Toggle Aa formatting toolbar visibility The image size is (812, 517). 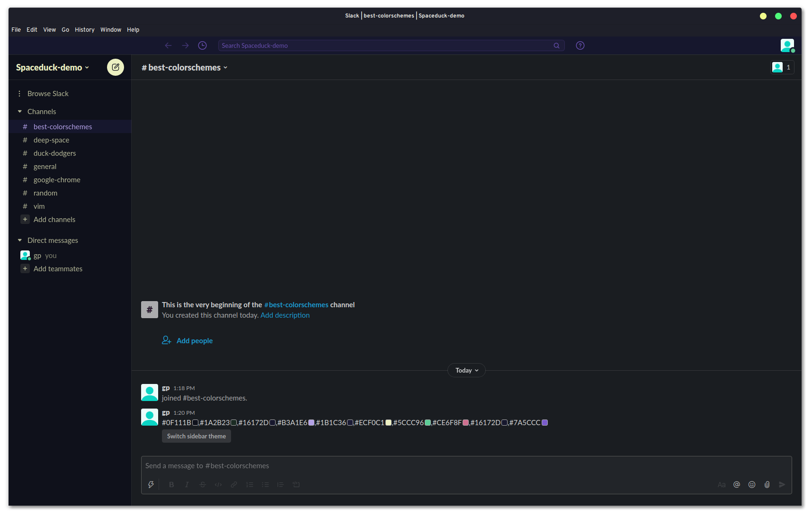click(x=722, y=484)
